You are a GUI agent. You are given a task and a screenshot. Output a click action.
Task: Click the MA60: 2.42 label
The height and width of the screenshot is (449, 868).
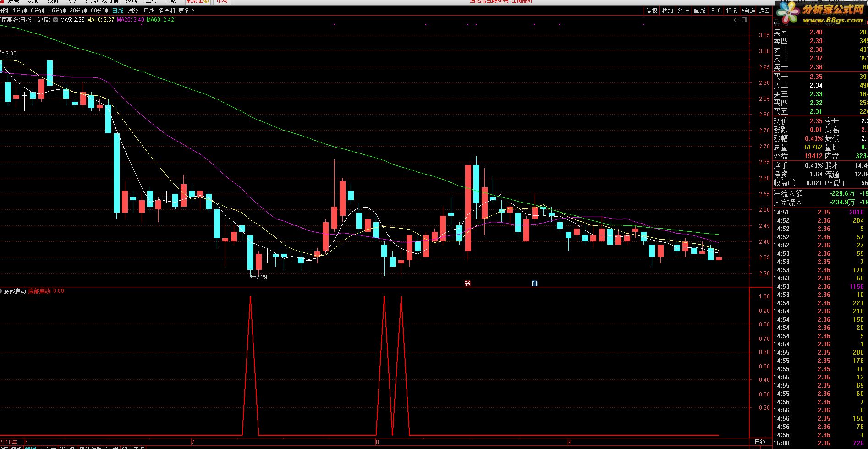[160, 20]
